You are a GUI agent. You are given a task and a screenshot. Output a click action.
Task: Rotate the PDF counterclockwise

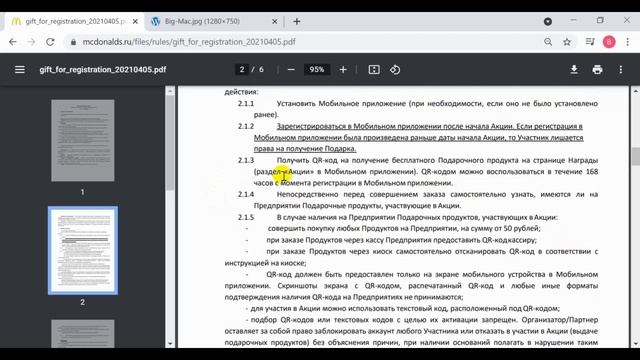[395, 70]
